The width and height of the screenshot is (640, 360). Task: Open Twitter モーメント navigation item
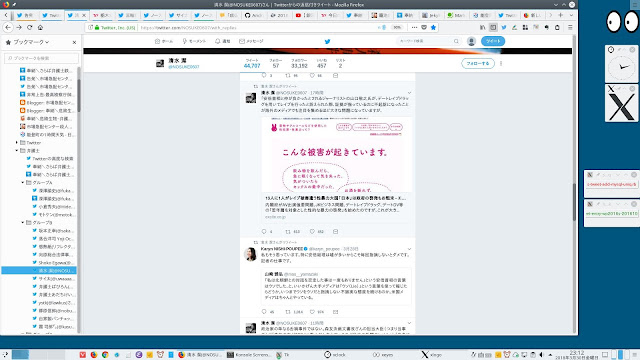194,41
